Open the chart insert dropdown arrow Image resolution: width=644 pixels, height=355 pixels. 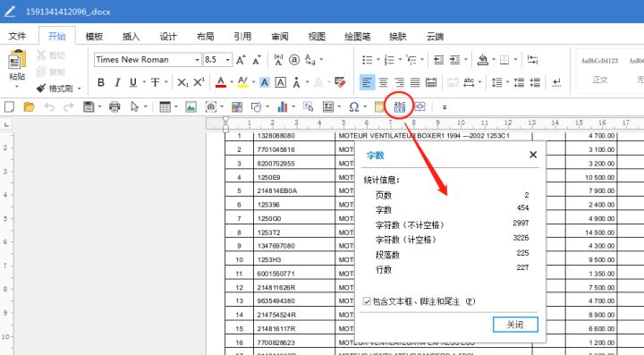point(293,107)
